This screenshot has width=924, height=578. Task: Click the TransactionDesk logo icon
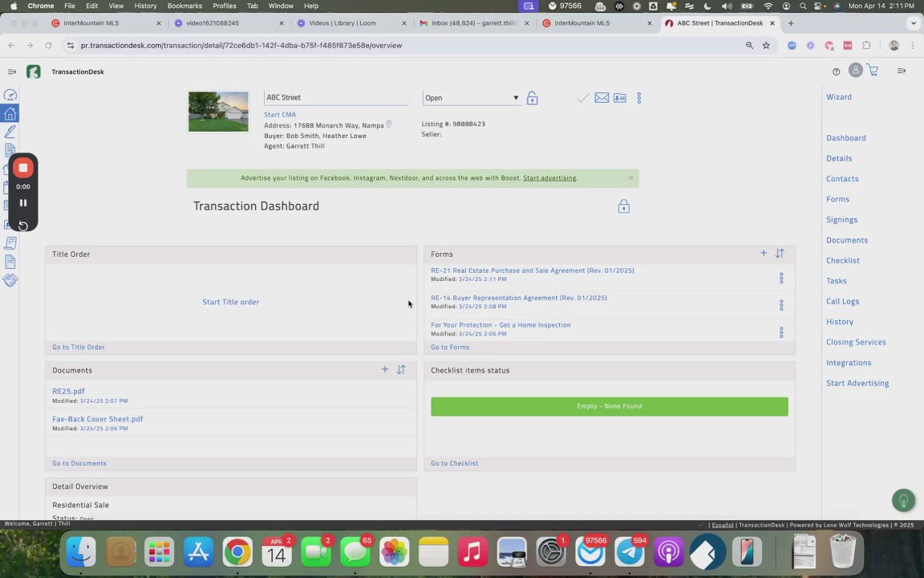34,72
